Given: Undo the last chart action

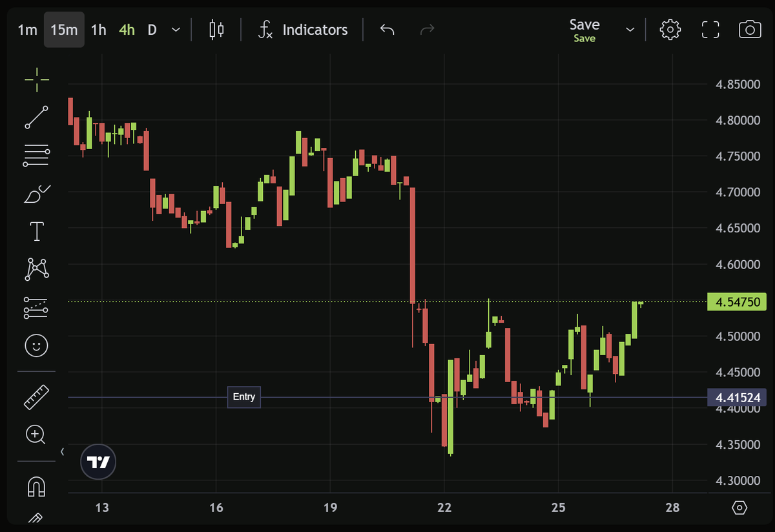Looking at the screenshot, I should pos(387,30).
